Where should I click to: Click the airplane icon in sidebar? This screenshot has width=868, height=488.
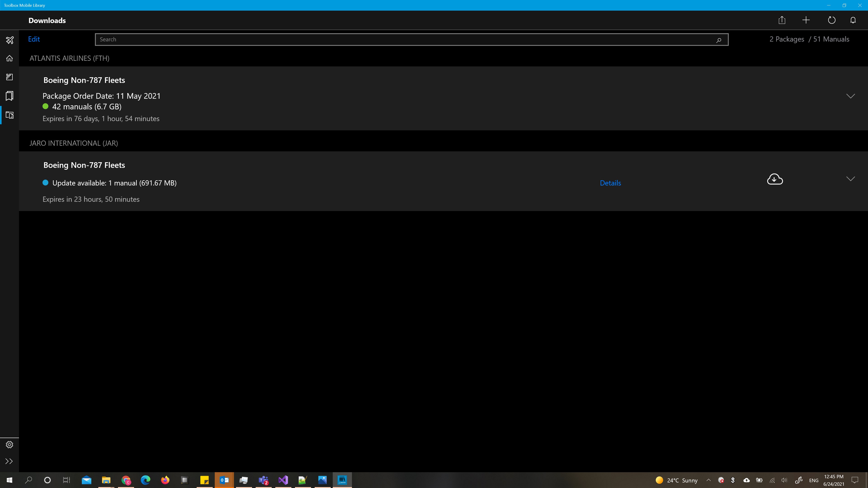9,40
